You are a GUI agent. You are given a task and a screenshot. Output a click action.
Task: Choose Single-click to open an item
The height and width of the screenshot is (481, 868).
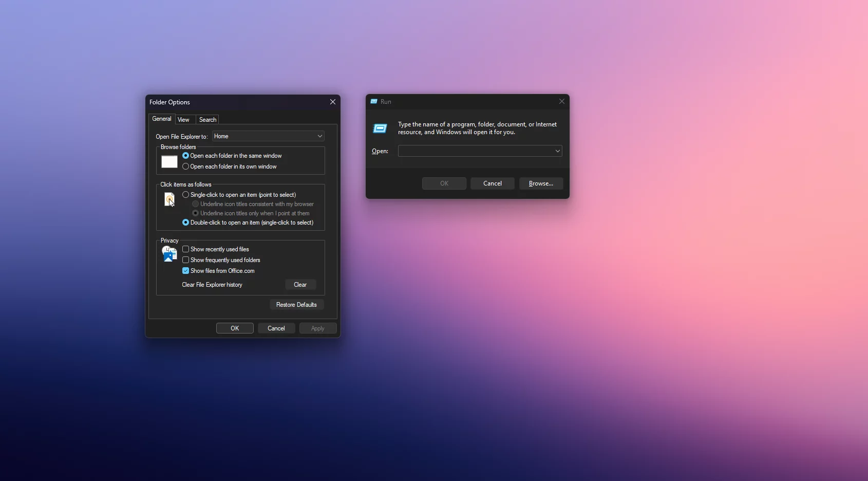point(186,195)
